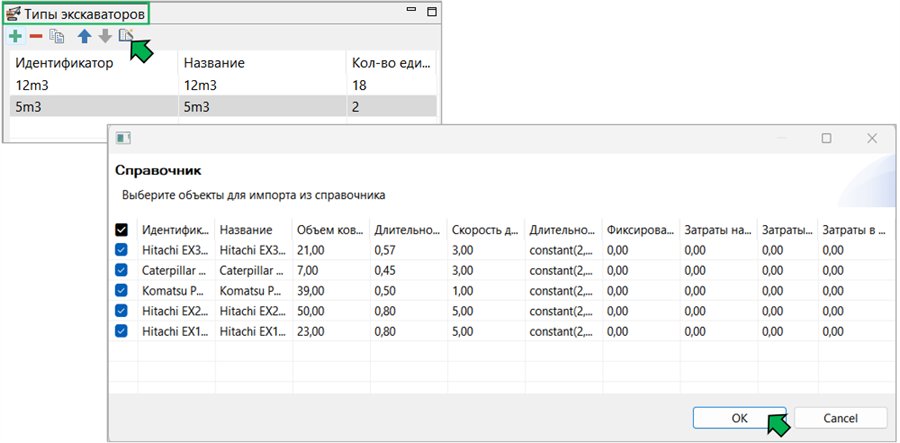
Task: Click quantity cell with value 2
Action: [x=393, y=107]
